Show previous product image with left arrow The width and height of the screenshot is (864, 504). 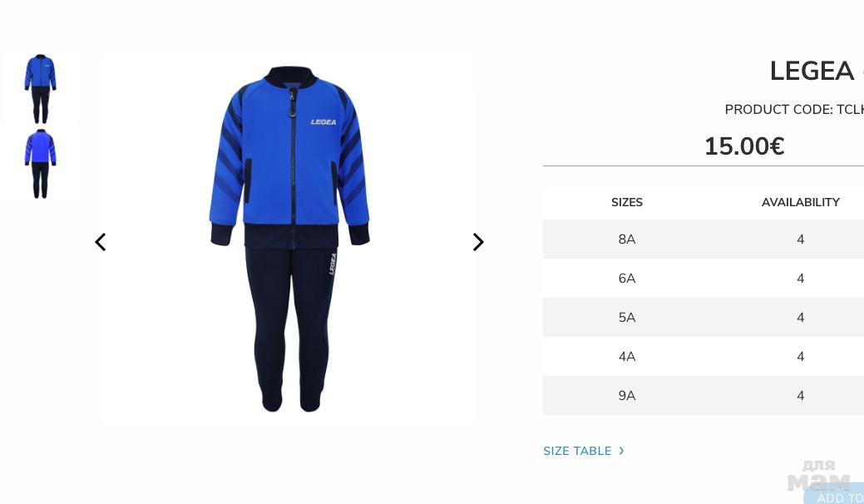[x=101, y=242]
